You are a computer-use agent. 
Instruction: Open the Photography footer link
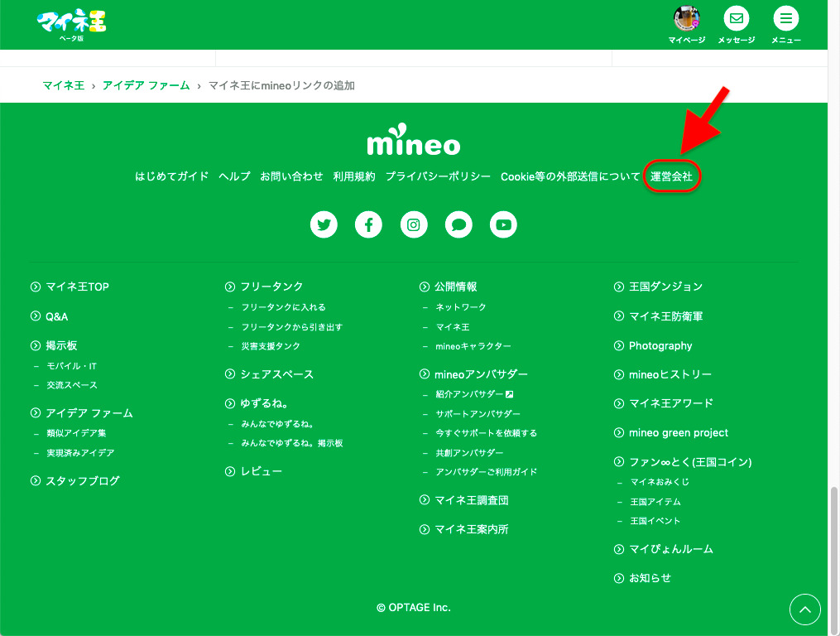[x=660, y=345]
